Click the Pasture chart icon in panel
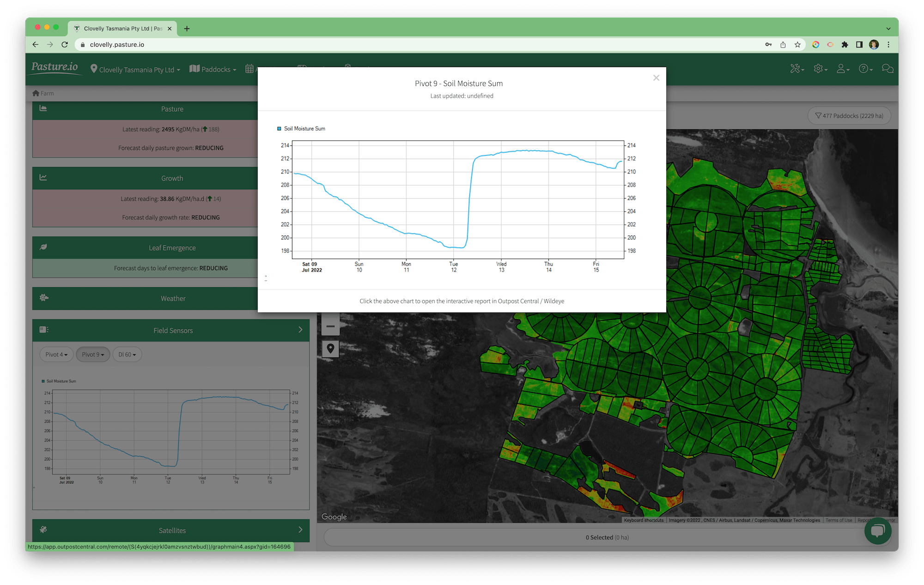The height and width of the screenshot is (585, 924). [x=43, y=108]
